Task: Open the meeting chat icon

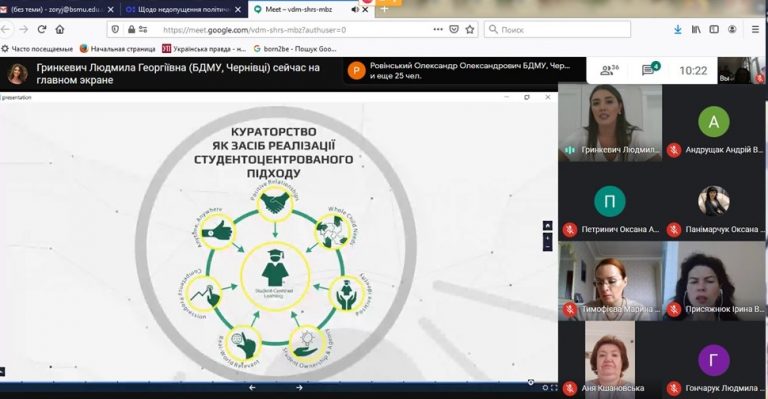Action: click(650, 70)
